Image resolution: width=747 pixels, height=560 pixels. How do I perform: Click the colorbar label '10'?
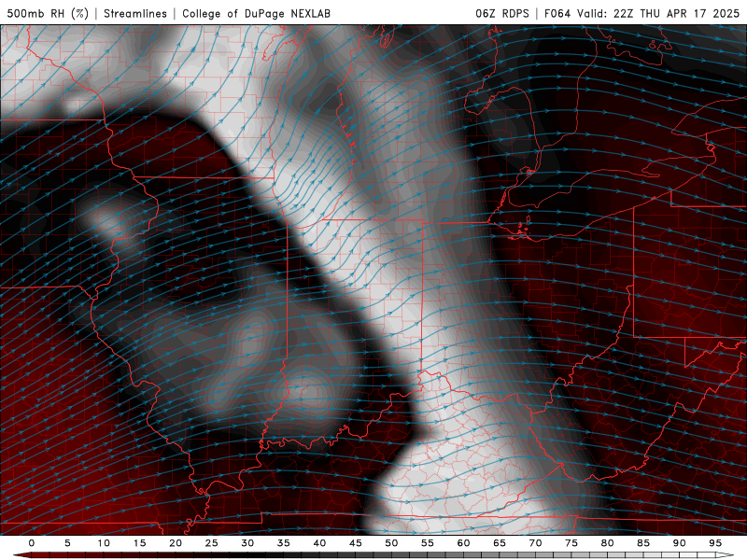104,543
